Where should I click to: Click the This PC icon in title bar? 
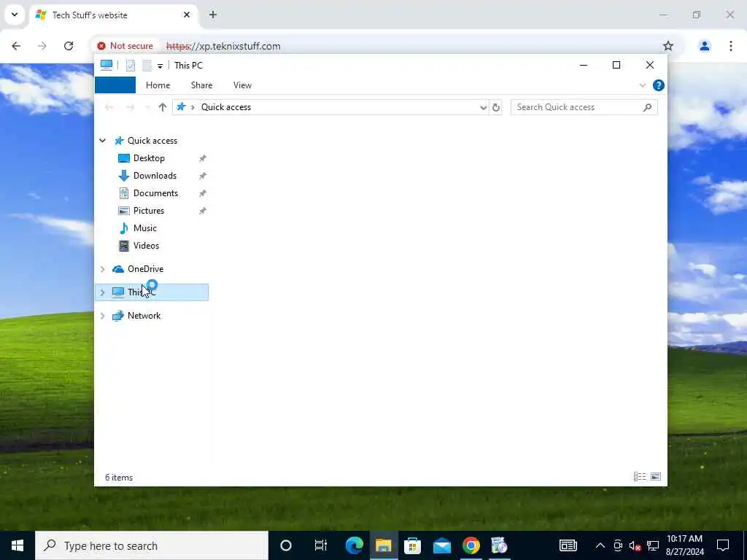click(x=107, y=65)
